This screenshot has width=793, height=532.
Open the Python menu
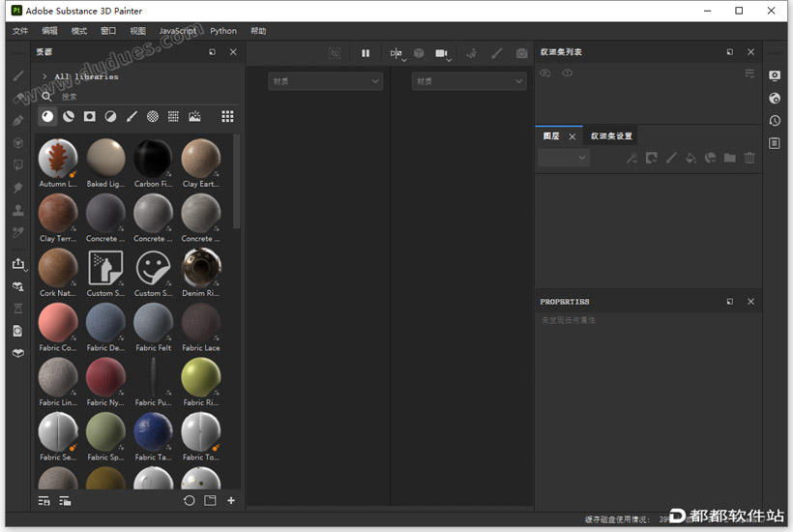[223, 31]
